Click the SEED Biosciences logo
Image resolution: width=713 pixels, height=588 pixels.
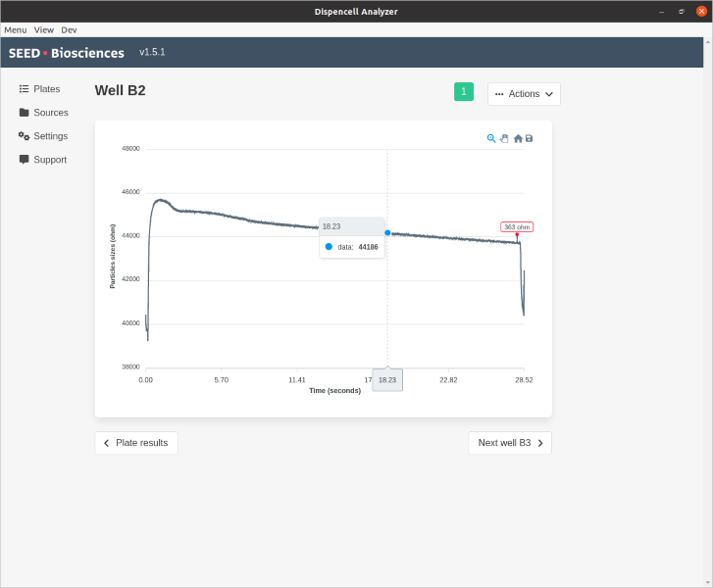pos(67,53)
